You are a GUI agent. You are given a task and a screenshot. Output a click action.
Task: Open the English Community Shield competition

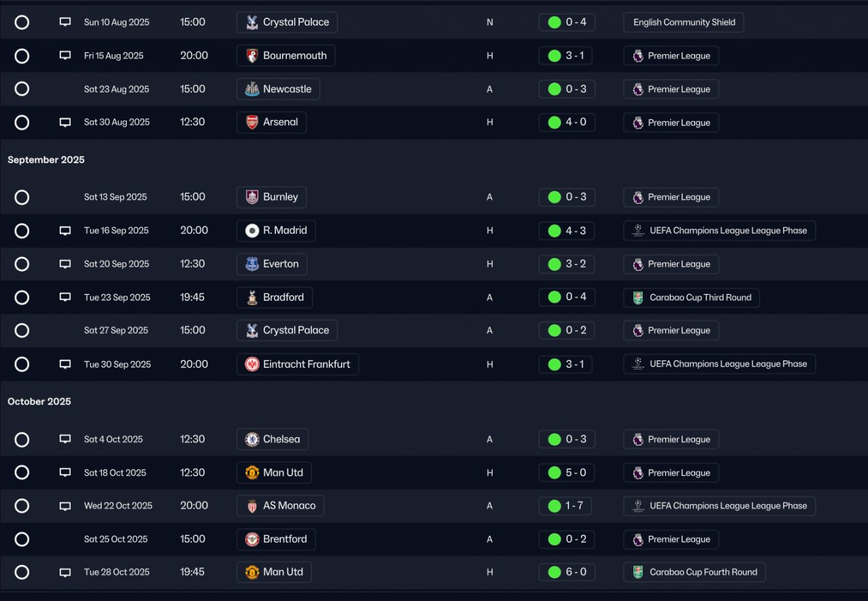[x=684, y=22]
